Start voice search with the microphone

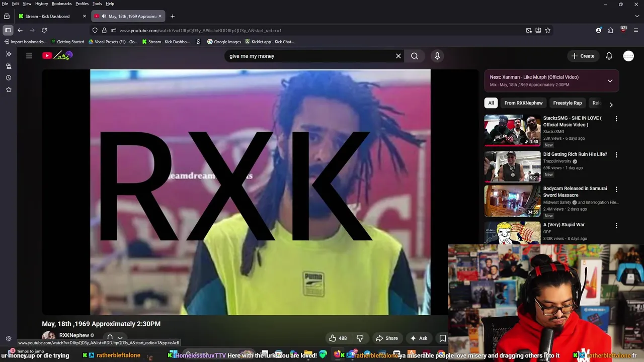(x=437, y=56)
